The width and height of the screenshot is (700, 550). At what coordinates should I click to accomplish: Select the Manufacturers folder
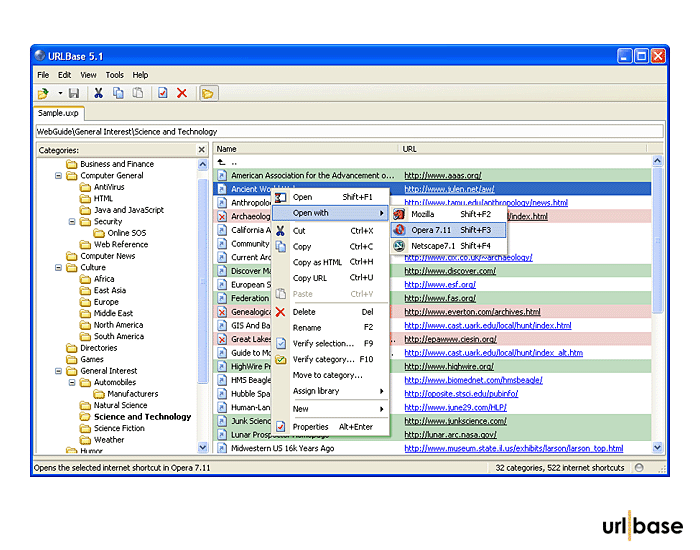pyautogui.click(x=133, y=394)
